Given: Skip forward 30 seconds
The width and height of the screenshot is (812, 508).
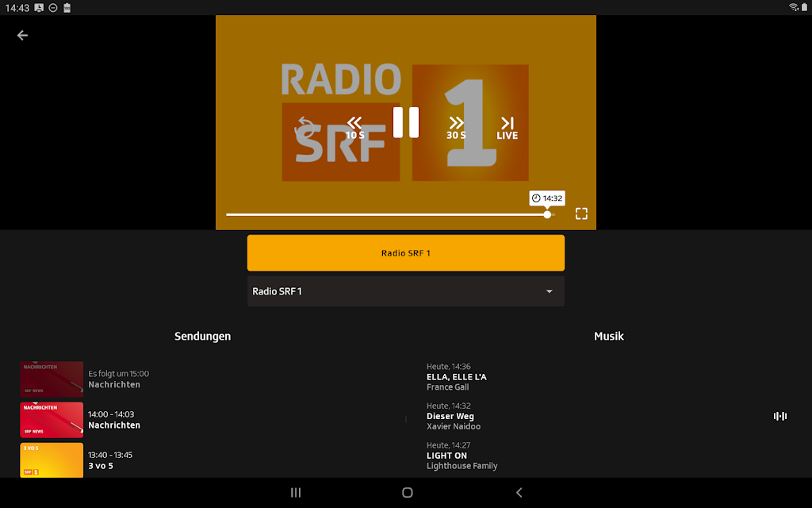Looking at the screenshot, I should click(x=456, y=128).
